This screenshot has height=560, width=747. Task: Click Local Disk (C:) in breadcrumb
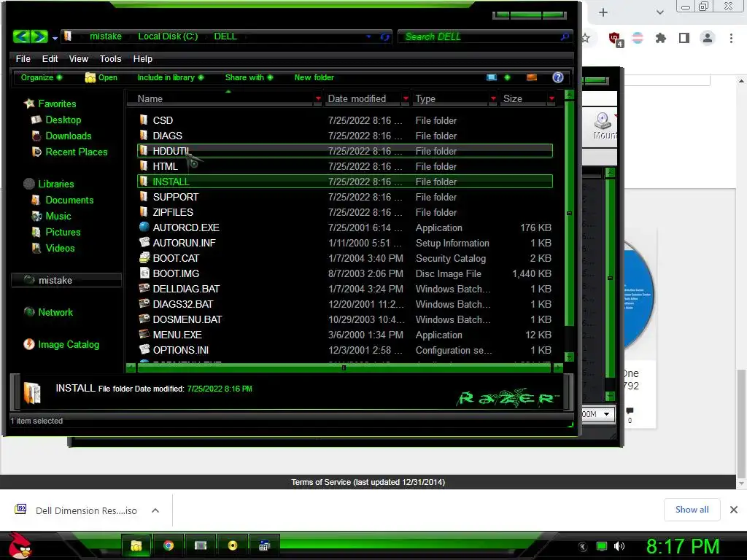[x=168, y=36]
